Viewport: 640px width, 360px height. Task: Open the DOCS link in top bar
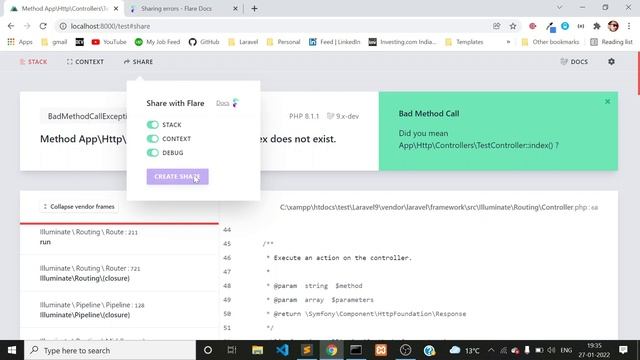574,62
